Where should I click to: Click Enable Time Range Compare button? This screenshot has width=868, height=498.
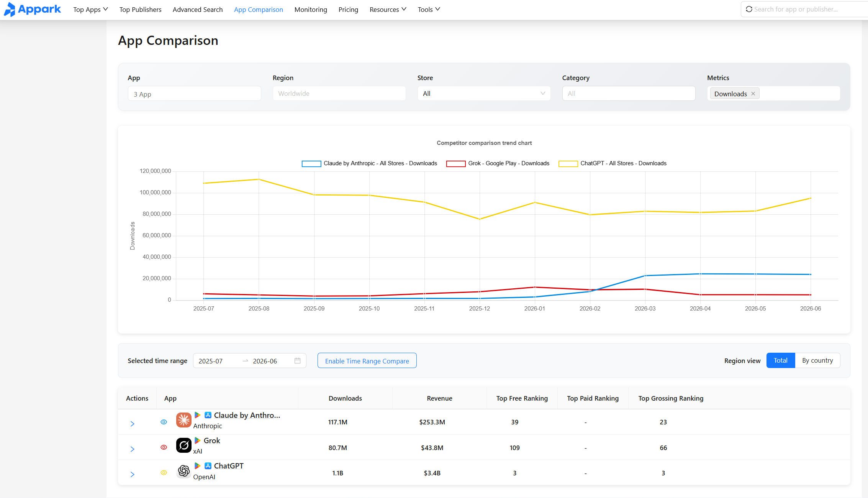[x=367, y=361]
